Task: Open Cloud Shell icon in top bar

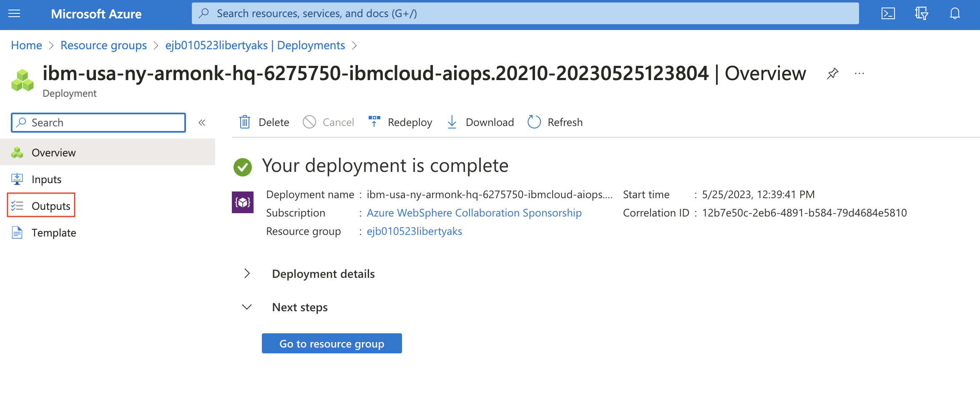Action: point(888,14)
